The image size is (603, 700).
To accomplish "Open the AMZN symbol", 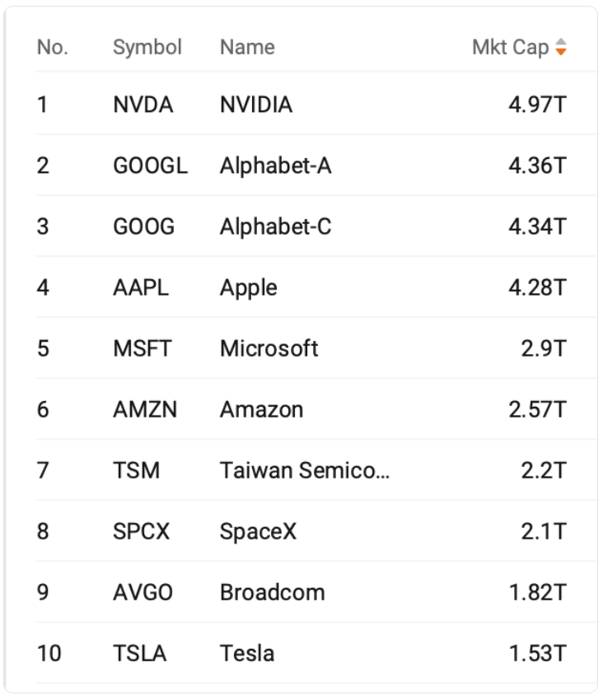I will 145,409.
